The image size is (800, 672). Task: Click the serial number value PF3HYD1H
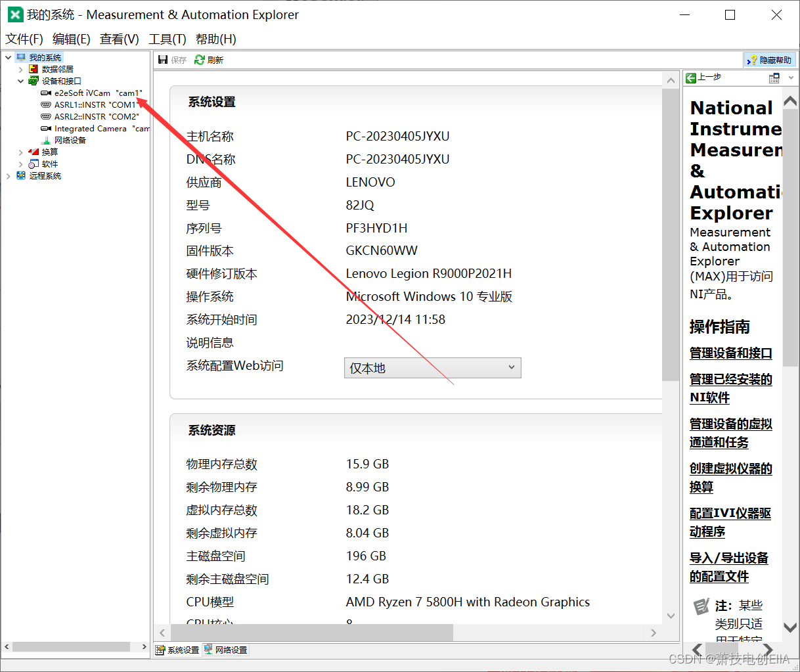[376, 228]
